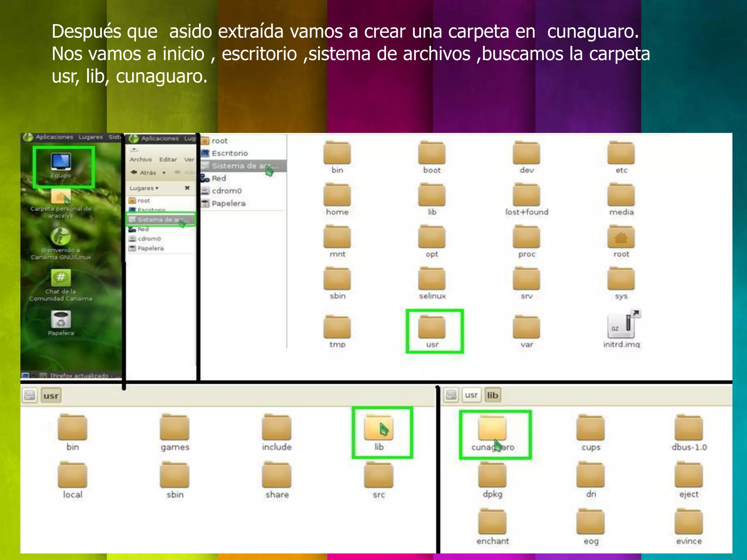Select Escritorio in large places sidebar

coord(225,153)
